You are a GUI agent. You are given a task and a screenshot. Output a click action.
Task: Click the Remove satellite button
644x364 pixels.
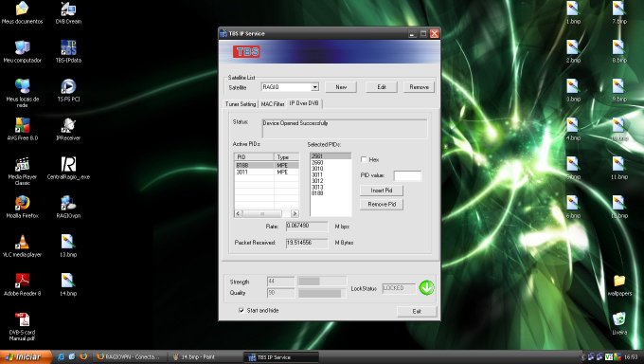(419, 87)
